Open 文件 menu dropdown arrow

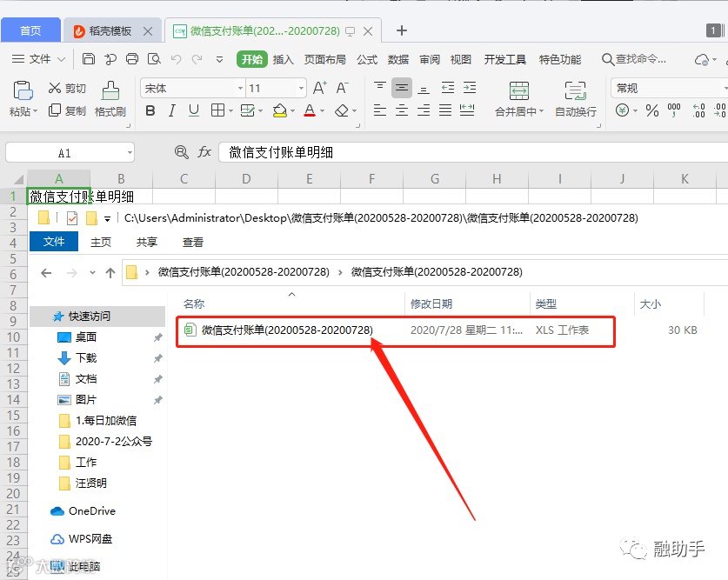61,59
